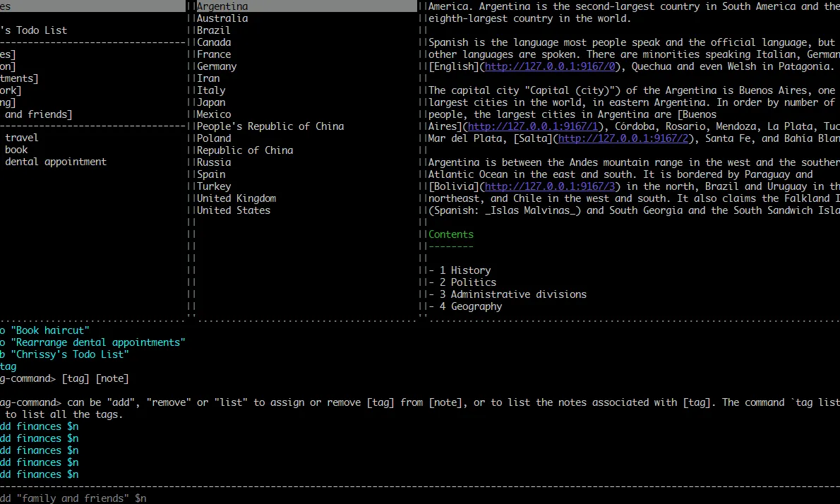Click the 'dental appointment' todo item
Screen dimensions: 840x504
[x=56, y=162]
